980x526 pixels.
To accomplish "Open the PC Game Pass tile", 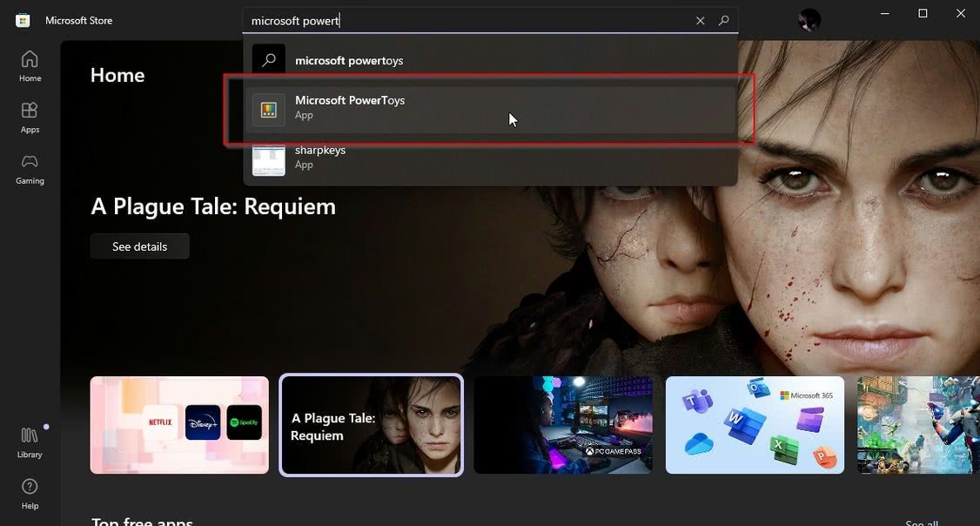I will point(563,425).
